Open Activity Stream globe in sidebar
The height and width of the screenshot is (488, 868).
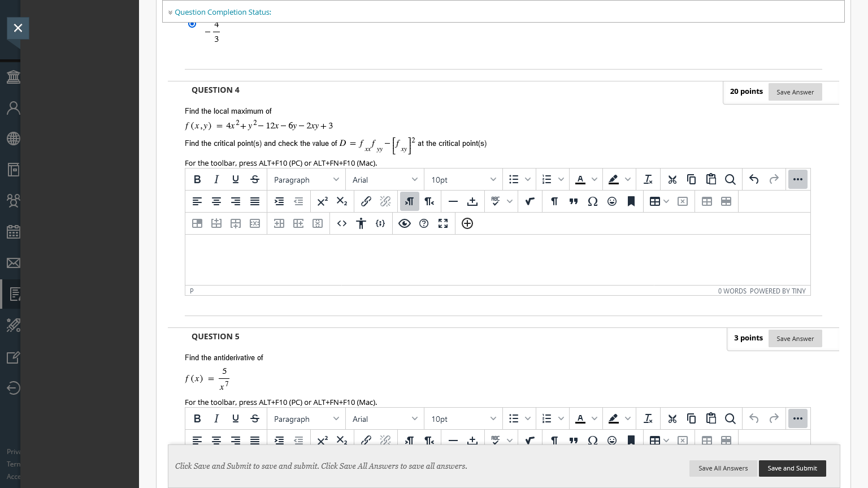(x=13, y=139)
